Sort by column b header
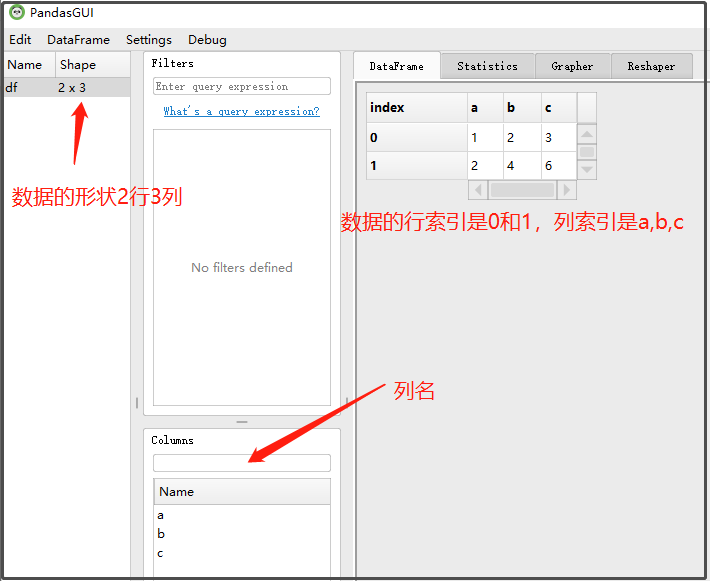The image size is (710, 581). [x=522, y=107]
